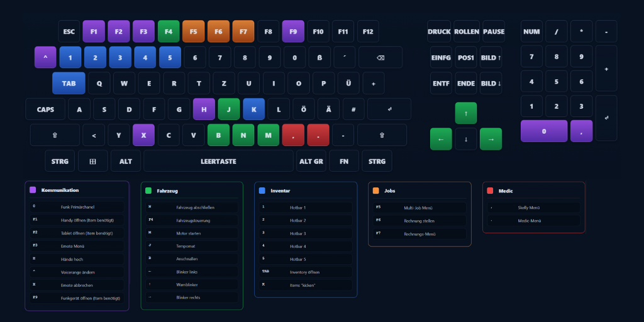The height and width of the screenshot is (322, 644).
Task: Click the purple Kommunikation color swatch
Action: pyautogui.click(x=33, y=190)
